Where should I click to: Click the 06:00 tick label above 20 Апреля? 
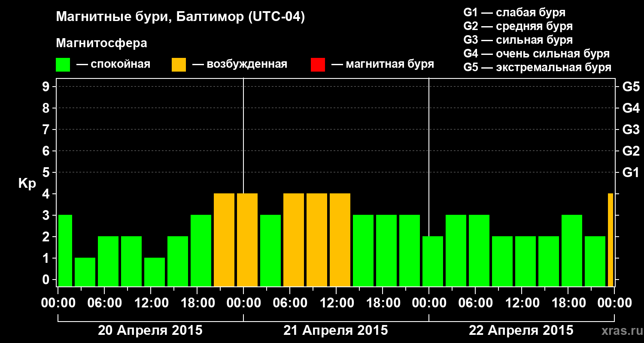coord(104,303)
